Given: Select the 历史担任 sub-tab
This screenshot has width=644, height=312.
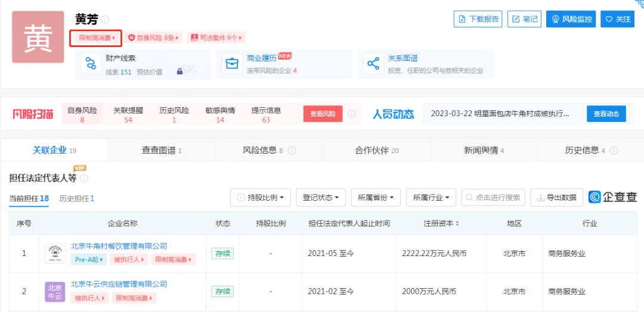Looking at the screenshot, I should 76,198.
